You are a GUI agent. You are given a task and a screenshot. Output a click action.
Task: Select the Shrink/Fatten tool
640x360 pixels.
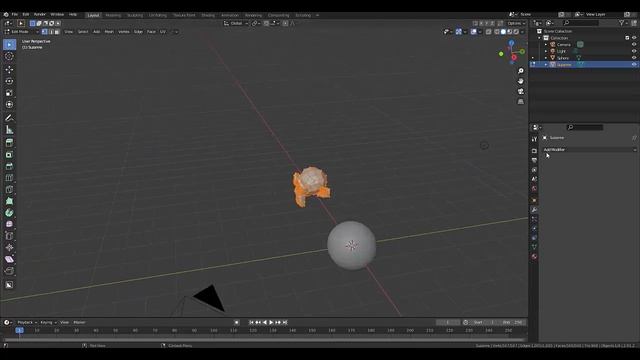point(9,247)
